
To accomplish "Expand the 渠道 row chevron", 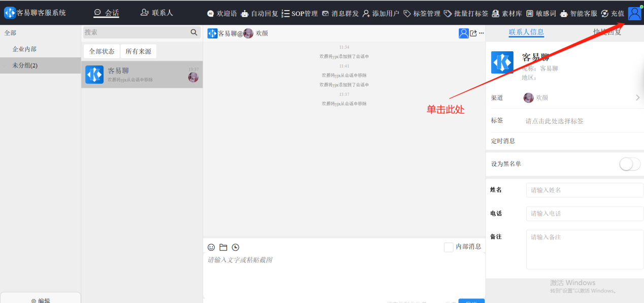I will pos(637,97).
